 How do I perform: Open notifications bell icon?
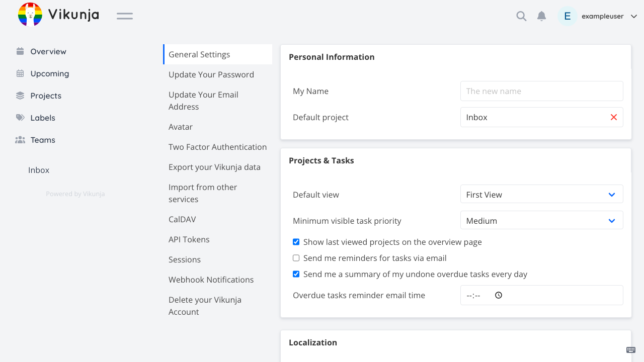click(x=541, y=16)
